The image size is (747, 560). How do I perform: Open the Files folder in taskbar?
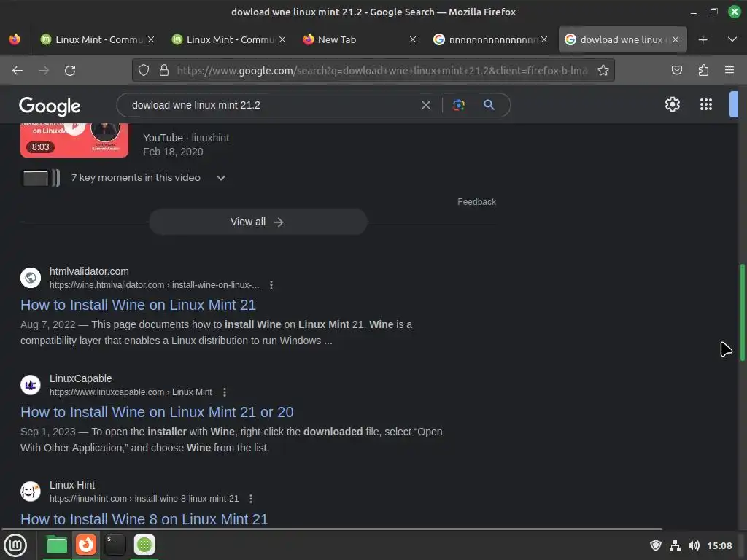tap(56, 545)
